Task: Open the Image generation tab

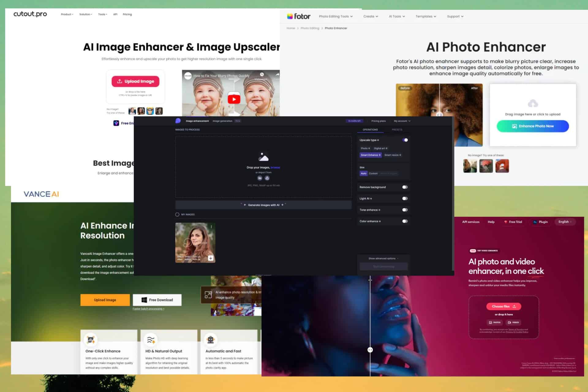Action: 222,121
